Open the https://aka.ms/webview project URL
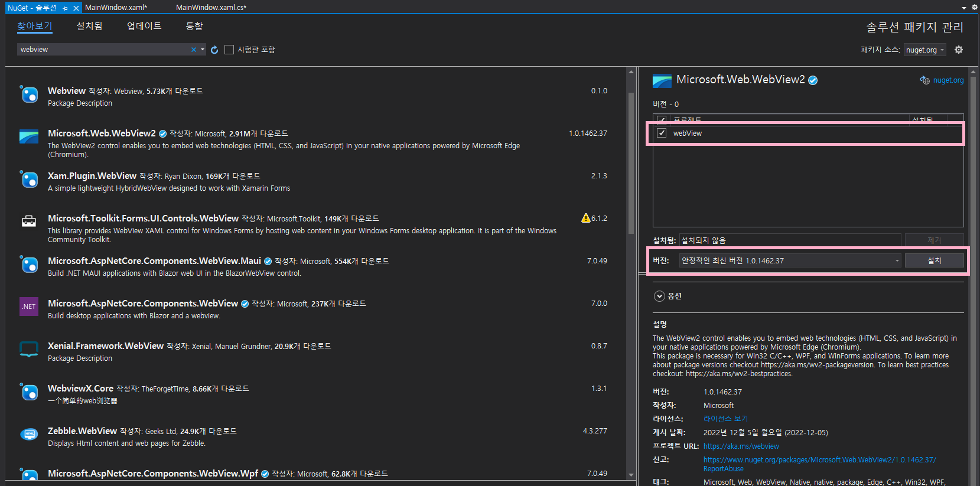 coord(741,446)
